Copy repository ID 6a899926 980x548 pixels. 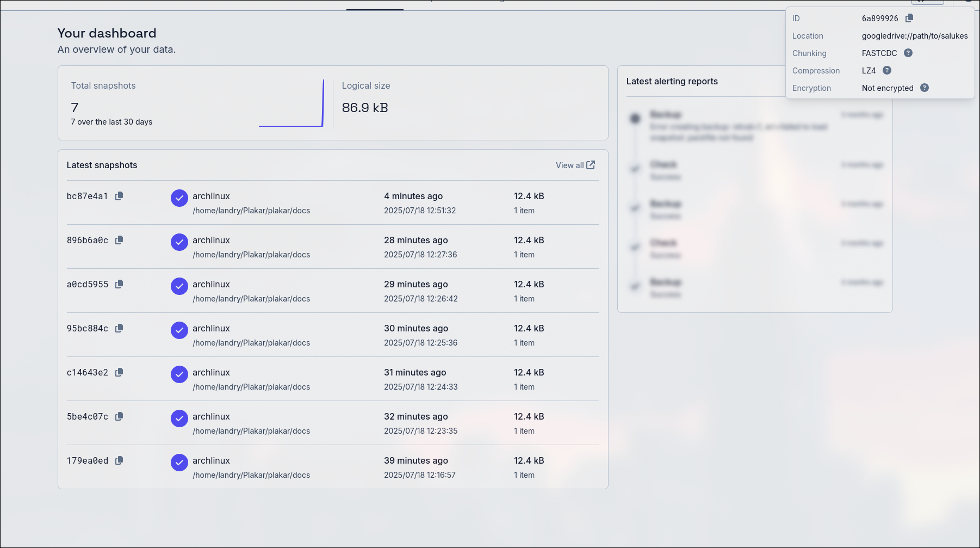[909, 18]
